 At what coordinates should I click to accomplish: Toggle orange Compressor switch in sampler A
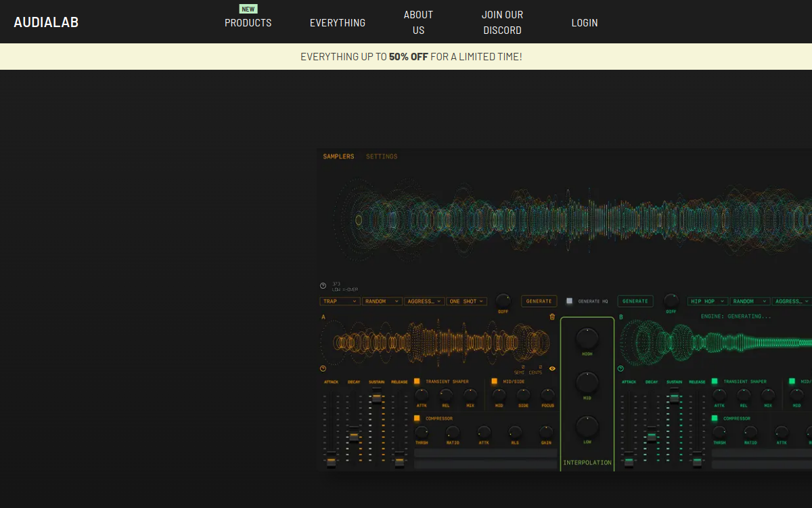(417, 418)
